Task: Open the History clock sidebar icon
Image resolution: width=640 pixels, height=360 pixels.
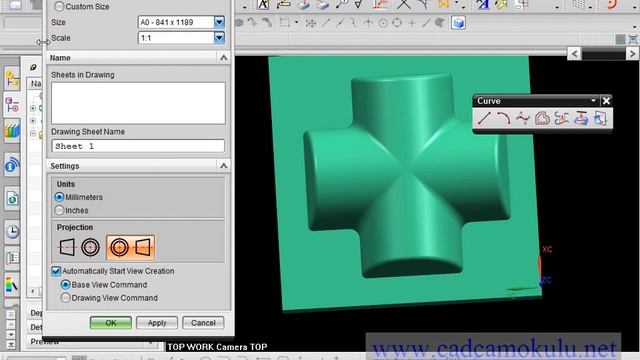Action: (x=12, y=231)
